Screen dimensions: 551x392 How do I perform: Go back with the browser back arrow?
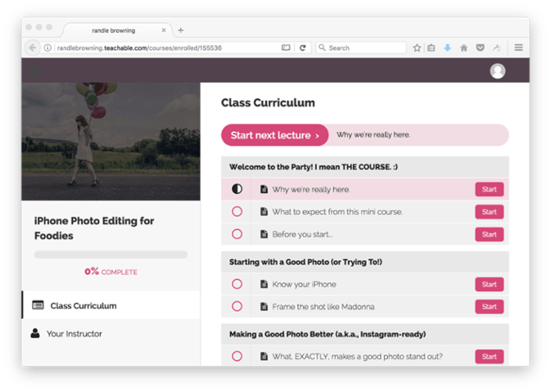point(32,48)
